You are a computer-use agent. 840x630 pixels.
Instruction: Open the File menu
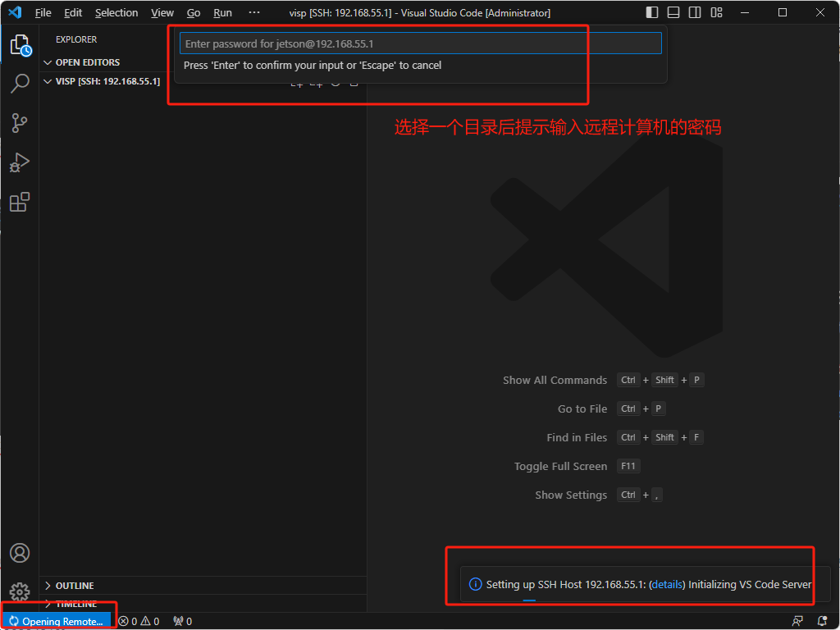click(x=43, y=13)
